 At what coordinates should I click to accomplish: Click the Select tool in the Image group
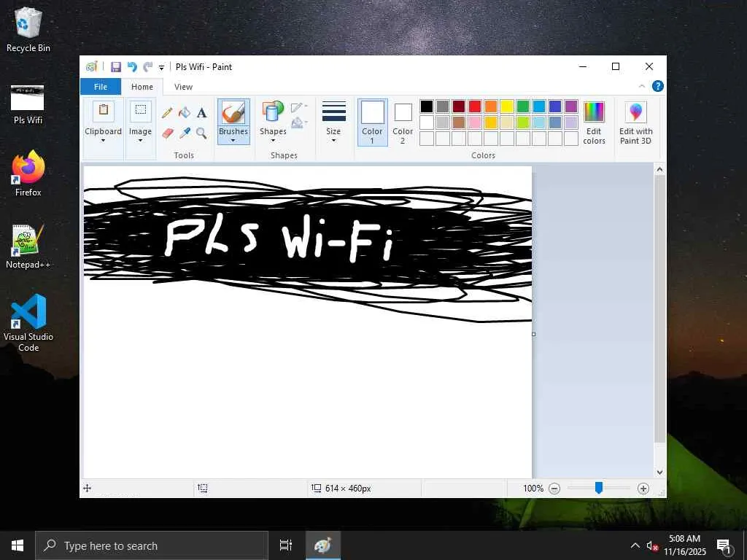[141, 112]
